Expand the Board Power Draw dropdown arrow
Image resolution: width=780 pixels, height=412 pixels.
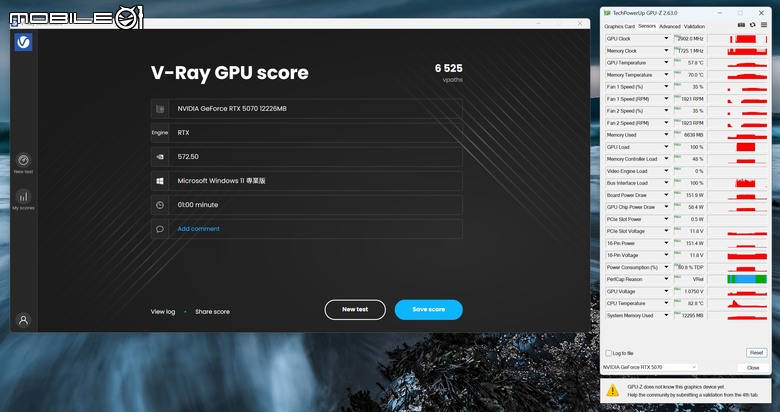(x=666, y=195)
